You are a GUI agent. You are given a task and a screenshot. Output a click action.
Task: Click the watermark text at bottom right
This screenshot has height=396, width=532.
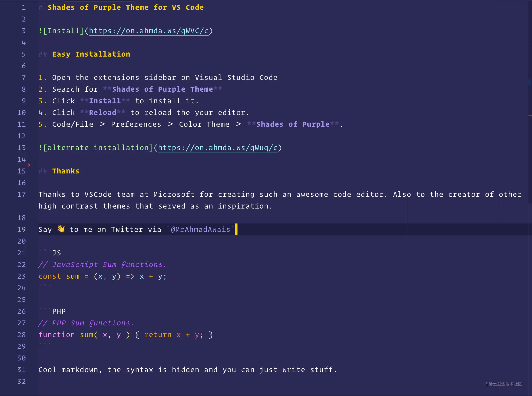pyautogui.click(x=503, y=384)
